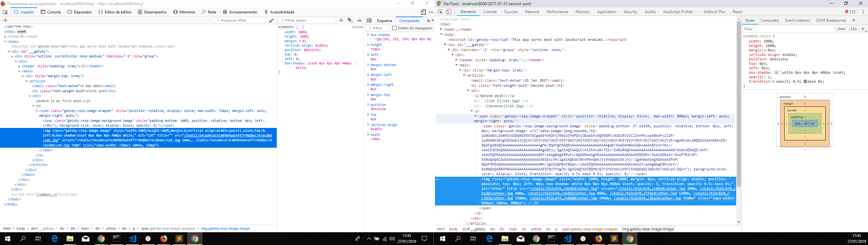Open Firefox sidebar tabs overflow dropdown
This screenshot has width=868, height=245.
pyautogui.click(x=433, y=21)
